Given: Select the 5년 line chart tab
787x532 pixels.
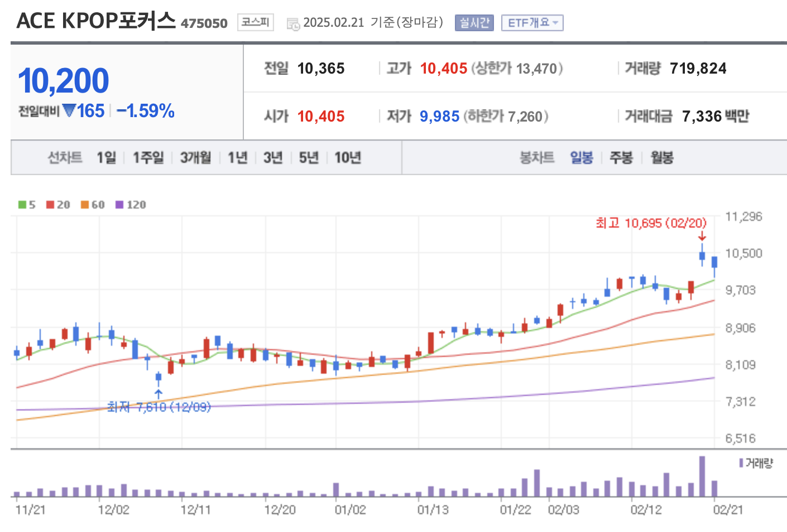Looking at the screenshot, I should click(309, 158).
